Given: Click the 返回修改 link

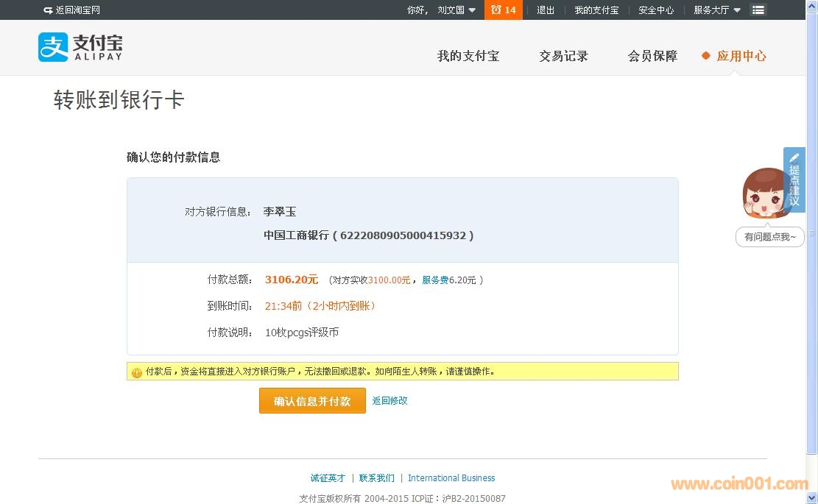Looking at the screenshot, I should tap(389, 401).
